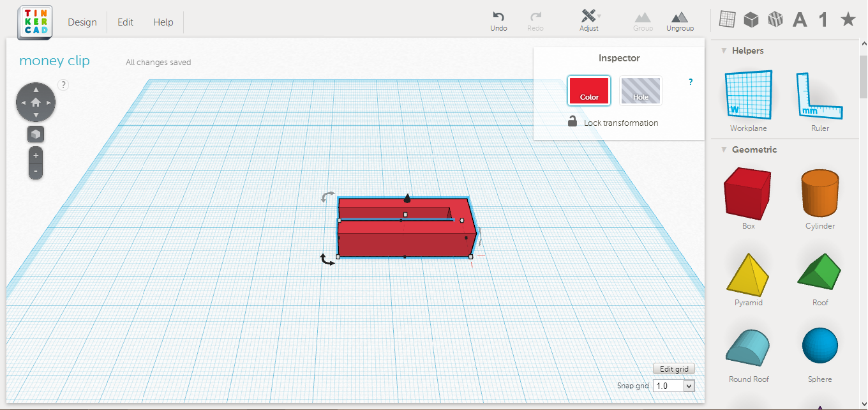Select the solid cube geometric shapes icon

click(751, 20)
